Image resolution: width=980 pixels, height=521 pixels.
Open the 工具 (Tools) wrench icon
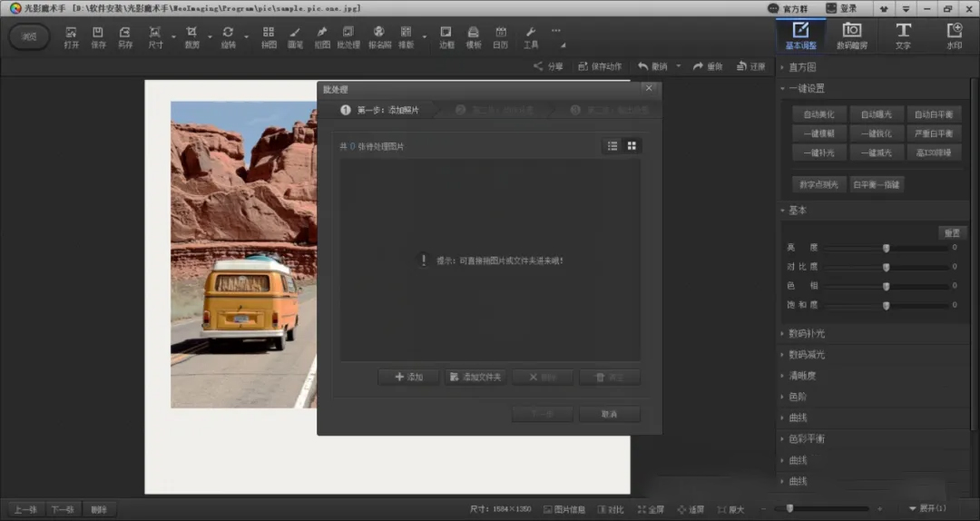[531, 37]
